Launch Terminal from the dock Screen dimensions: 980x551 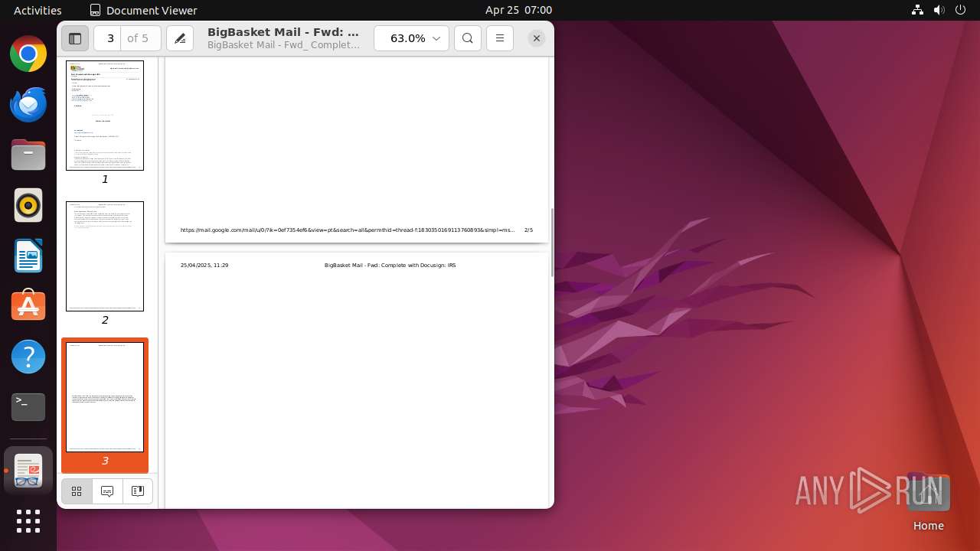28,407
